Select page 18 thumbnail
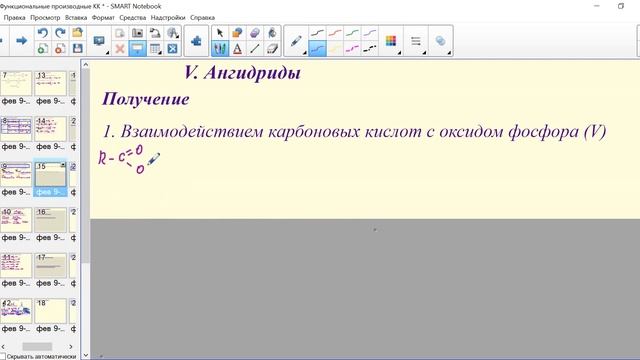The width and height of the screenshot is (640, 360). (50, 311)
